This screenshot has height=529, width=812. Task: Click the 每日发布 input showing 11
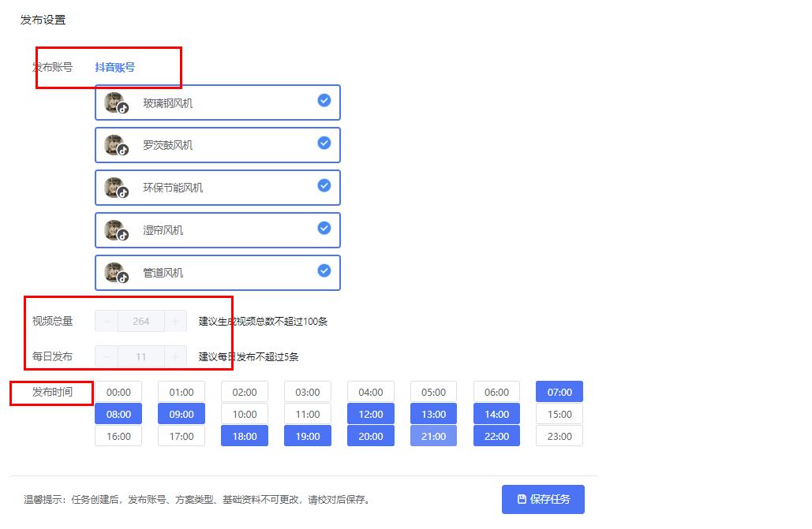pos(140,356)
